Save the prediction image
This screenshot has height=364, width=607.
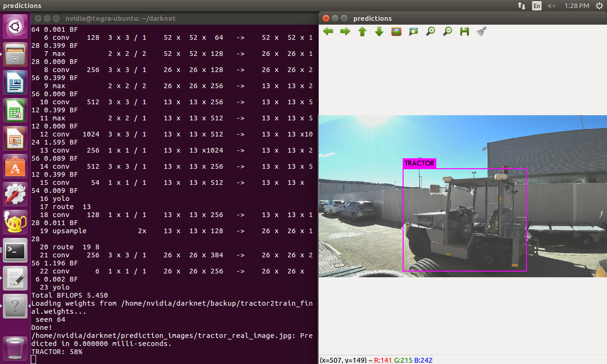[x=464, y=31]
